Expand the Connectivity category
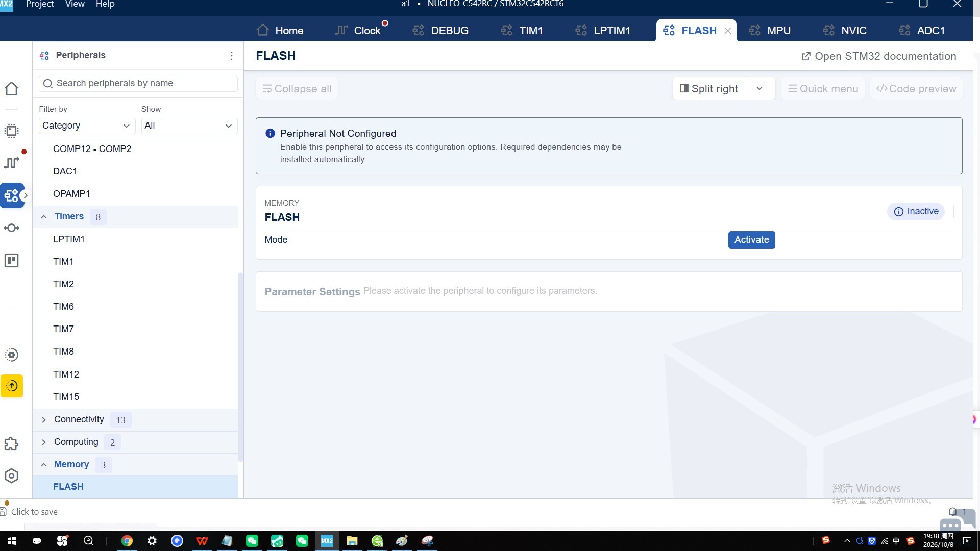This screenshot has width=980, height=551. (x=44, y=420)
